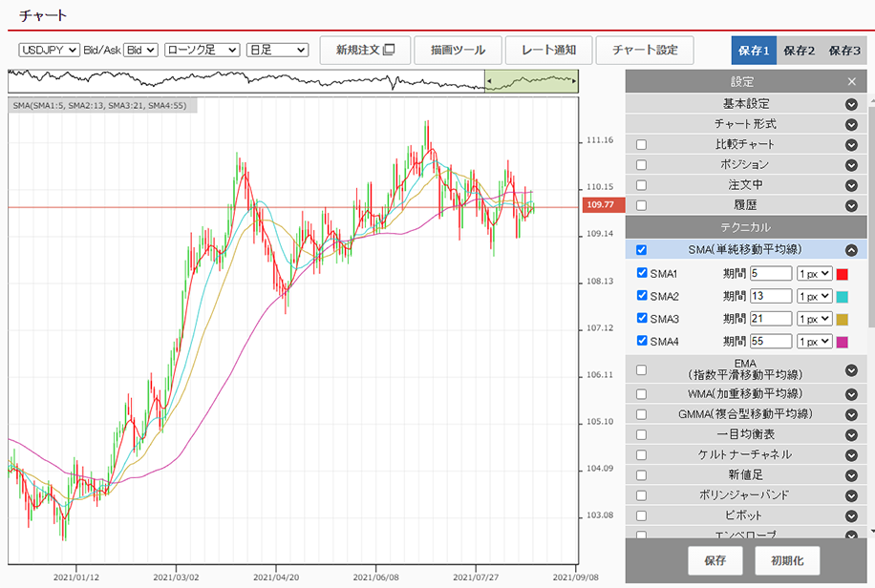Expand the 新値足 chevron icon
Viewport: 875px width, 588px height.
click(x=851, y=475)
